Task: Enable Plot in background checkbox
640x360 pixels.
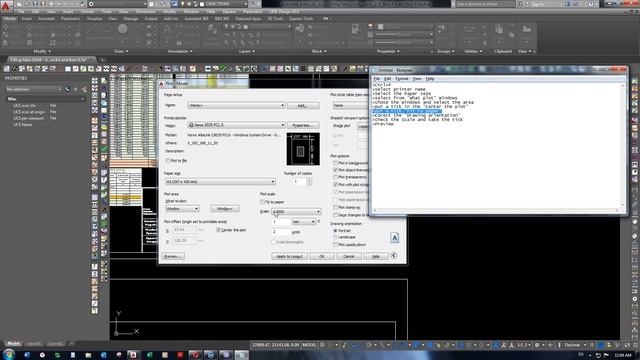Action: 336,163
